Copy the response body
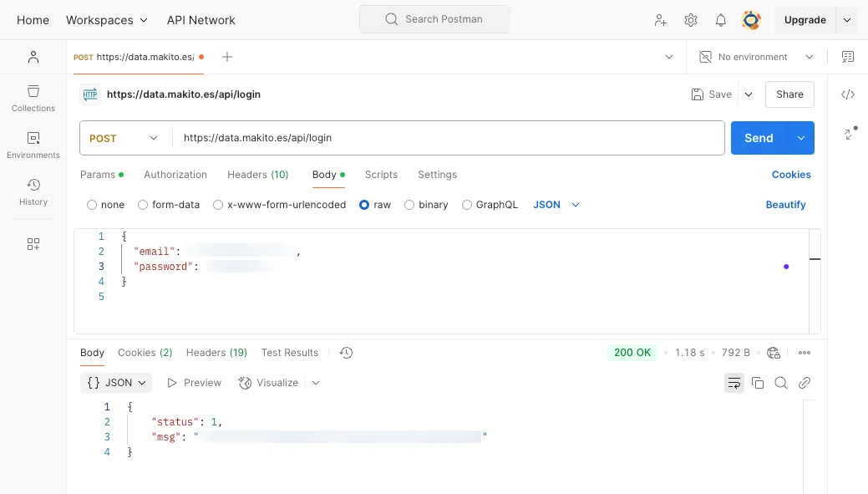 pos(758,382)
